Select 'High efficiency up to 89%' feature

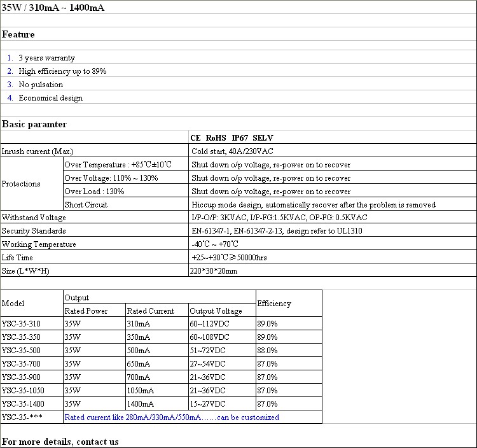[x=62, y=71]
